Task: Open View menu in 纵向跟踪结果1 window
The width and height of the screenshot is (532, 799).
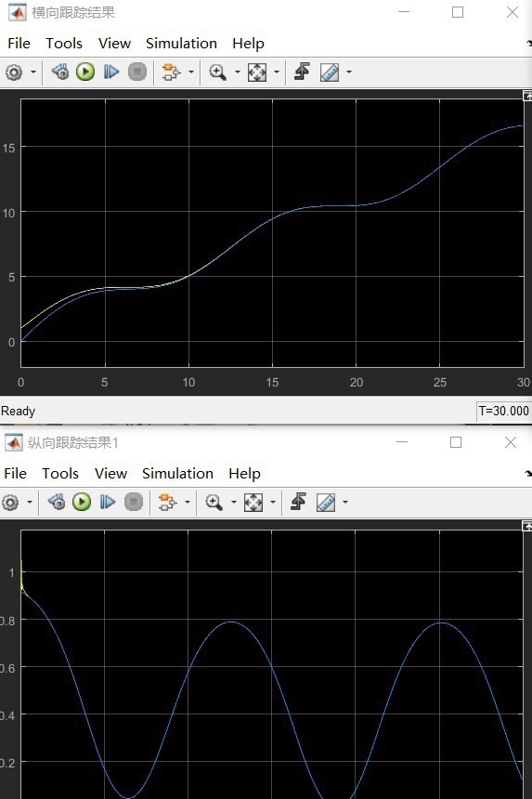Action: pyautogui.click(x=111, y=474)
